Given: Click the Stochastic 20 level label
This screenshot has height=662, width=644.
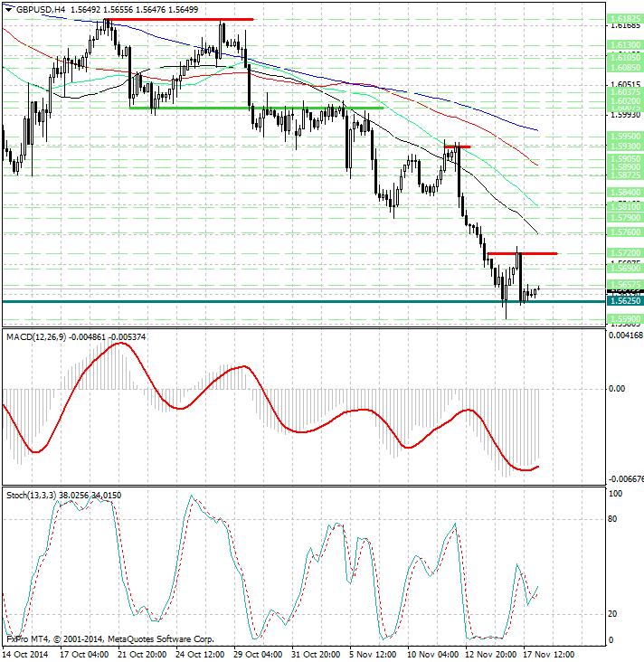Looking at the screenshot, I should point(612,614).
